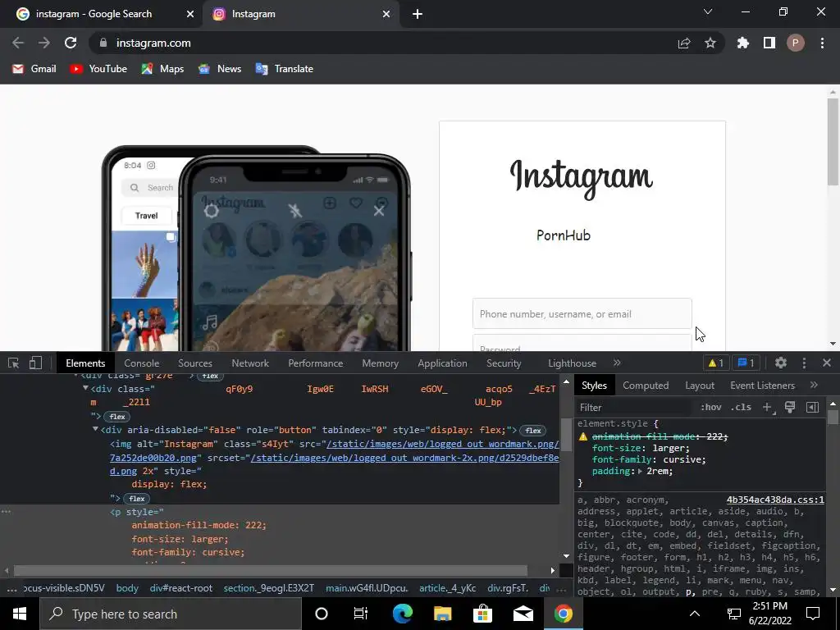Image resolution: width=840 pixels, height=630 pixels.
Task: Toggle the computed styles sidebar icon
Action: (813, 407)
